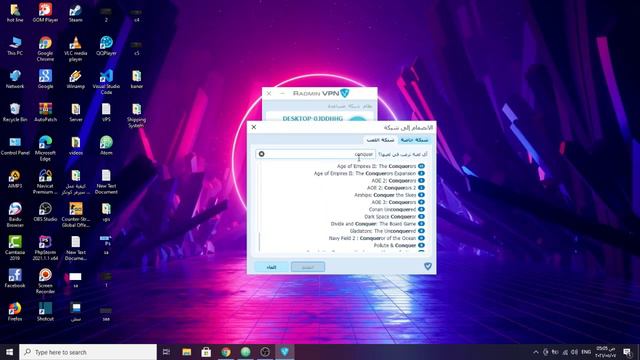The height and width of the screenshot is (360, 640).
Task: Open This PC desktop icon
Action: click(x=15, y=46)
